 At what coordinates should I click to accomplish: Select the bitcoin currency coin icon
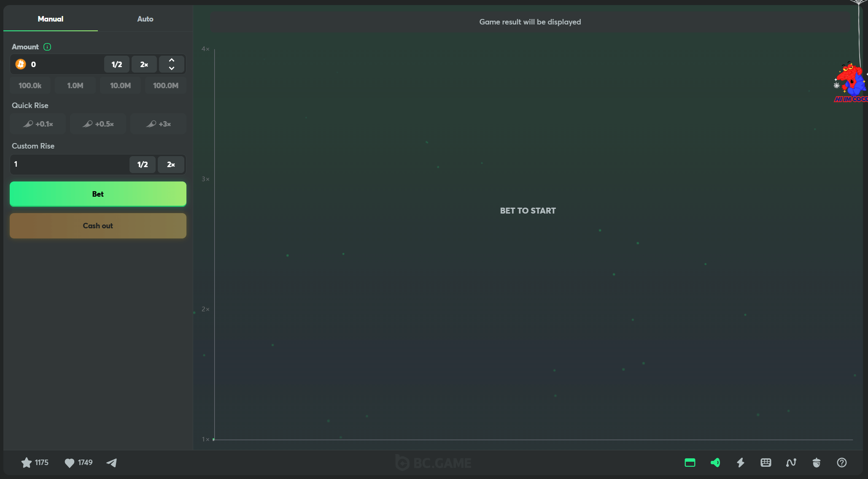pos(21,64)
